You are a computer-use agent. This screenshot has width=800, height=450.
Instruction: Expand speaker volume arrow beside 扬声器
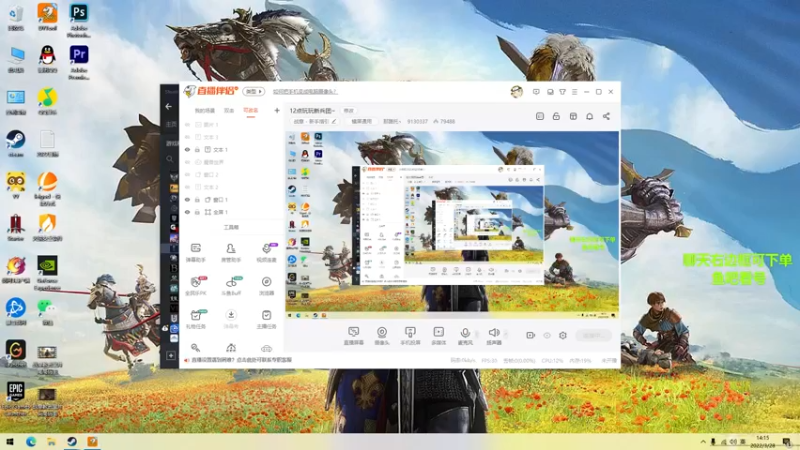coord(506,334)
